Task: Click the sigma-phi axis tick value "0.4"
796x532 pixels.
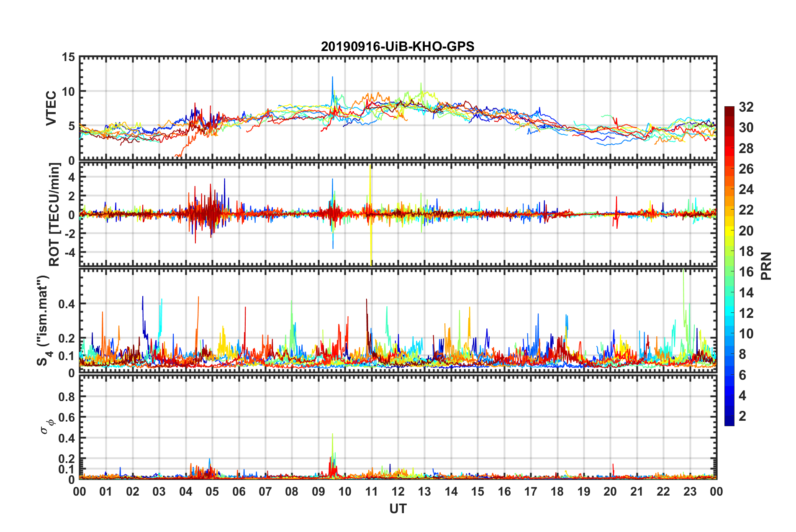Action: pyautogui.click(x=67, y=438)
